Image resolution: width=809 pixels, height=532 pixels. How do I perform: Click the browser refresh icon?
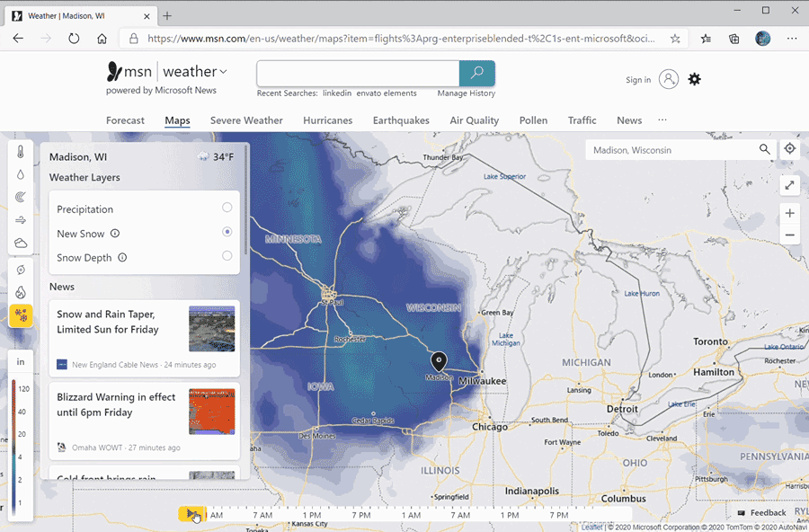pos(74,38)
